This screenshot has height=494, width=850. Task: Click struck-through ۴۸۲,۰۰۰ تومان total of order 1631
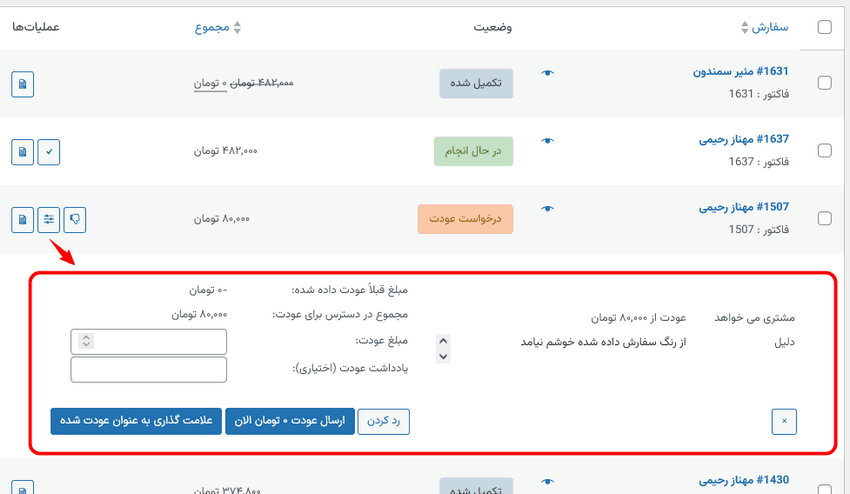click(262, 83)
